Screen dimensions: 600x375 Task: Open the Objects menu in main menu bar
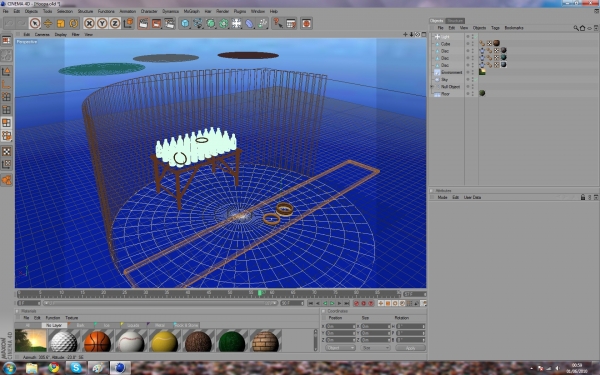tap(31, 11)
